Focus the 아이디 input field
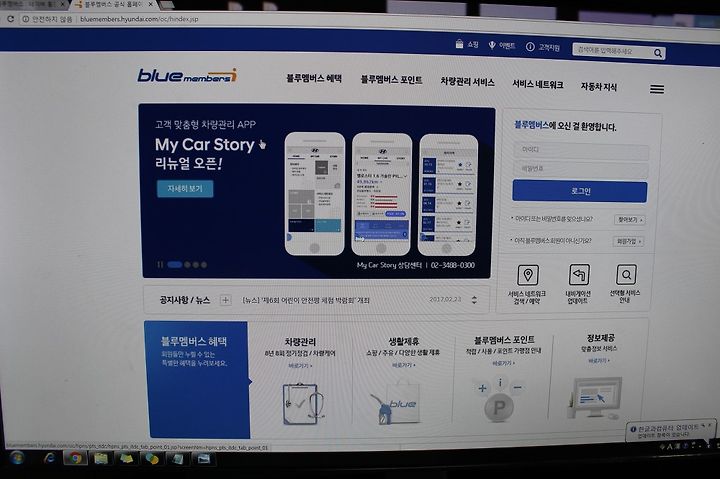Screen dimensions: 720x479 click(x=581, y=150)
